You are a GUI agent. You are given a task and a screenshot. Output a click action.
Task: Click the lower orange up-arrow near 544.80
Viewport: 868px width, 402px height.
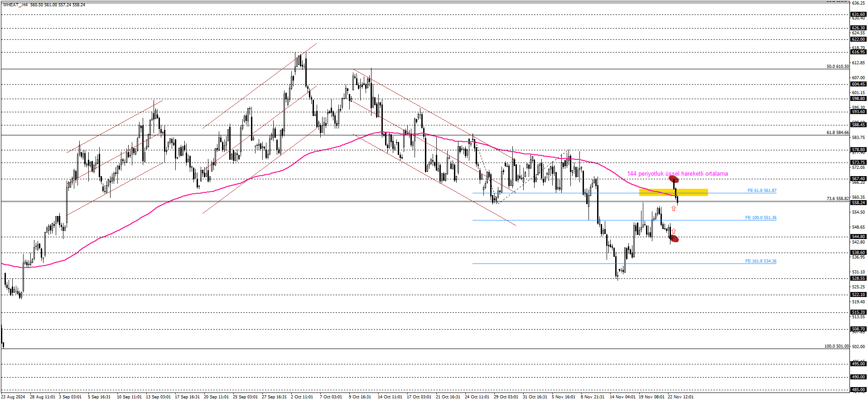point(674,231)
